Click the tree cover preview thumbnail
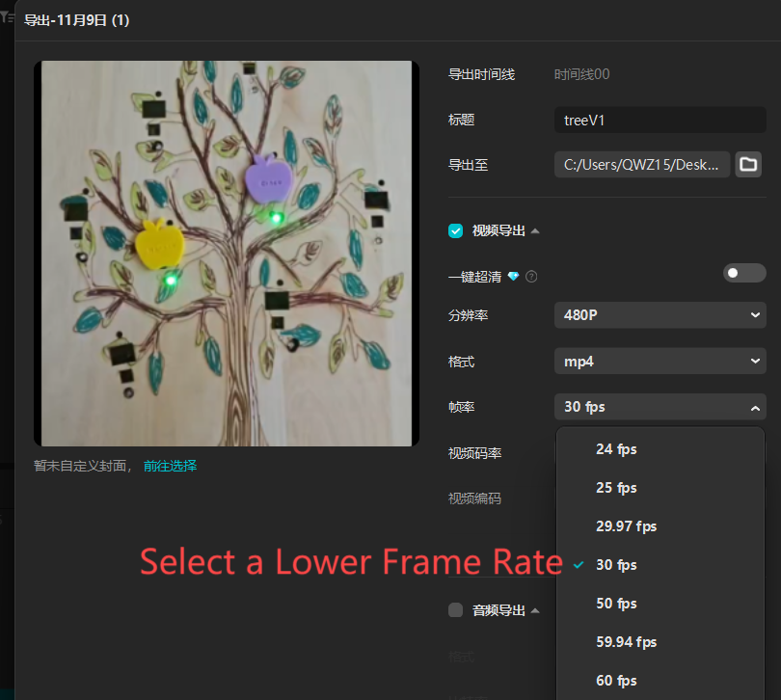 tap(227, 254)
